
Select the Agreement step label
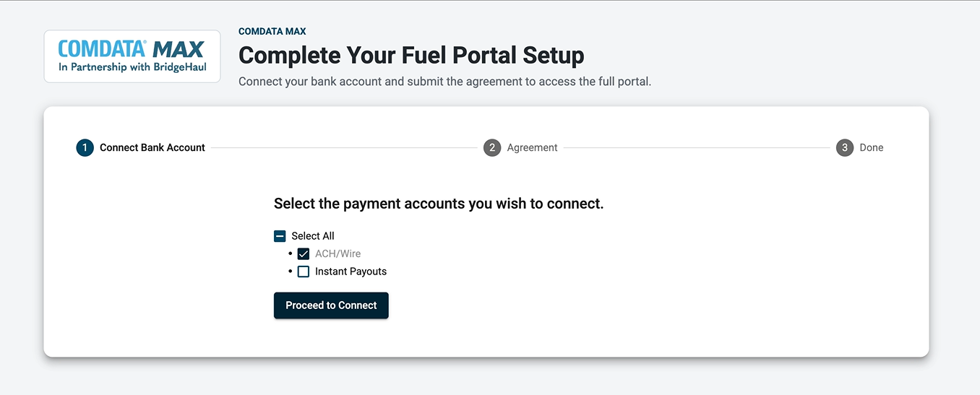point(533,147)
